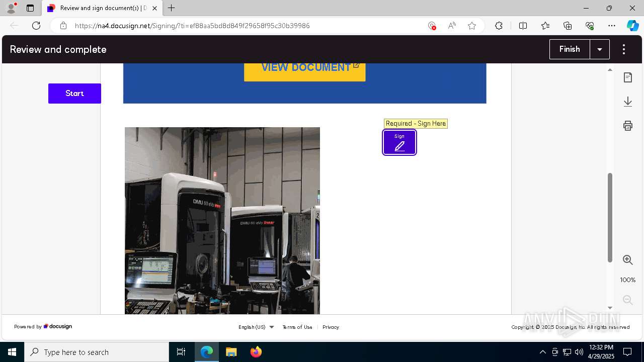Open the Privacy link
The width and height of the screenshot is (644, 362).
pyautogui.click(x=331, y=327)
